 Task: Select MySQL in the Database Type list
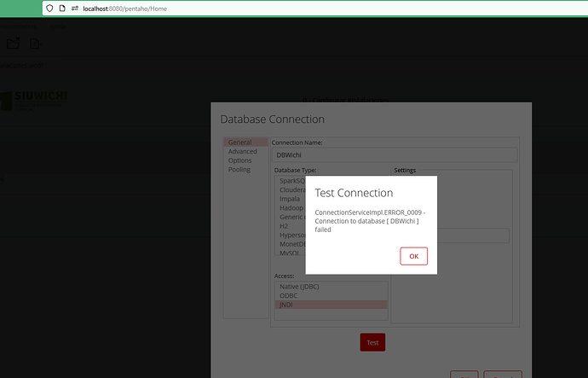click(x=290, y=253)
